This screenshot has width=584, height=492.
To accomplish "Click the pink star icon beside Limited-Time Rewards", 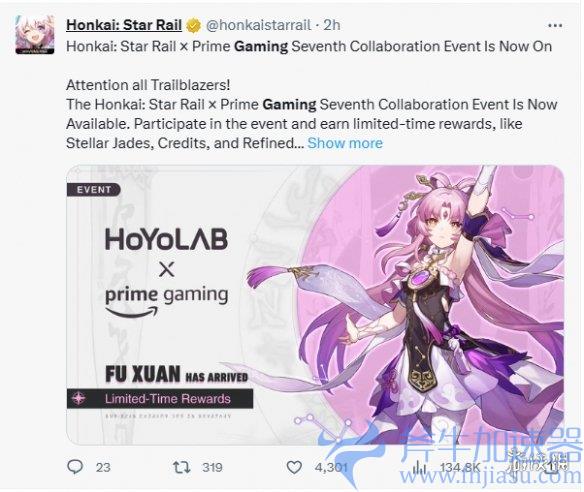I will [79, 399].
